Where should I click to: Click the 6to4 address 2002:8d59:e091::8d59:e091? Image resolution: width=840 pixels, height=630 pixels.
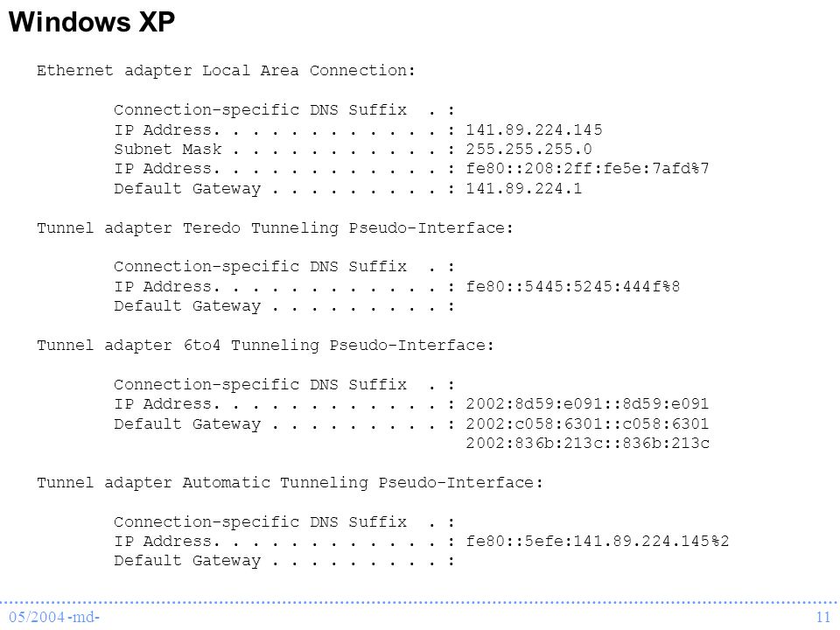click(x=587, y=404)
